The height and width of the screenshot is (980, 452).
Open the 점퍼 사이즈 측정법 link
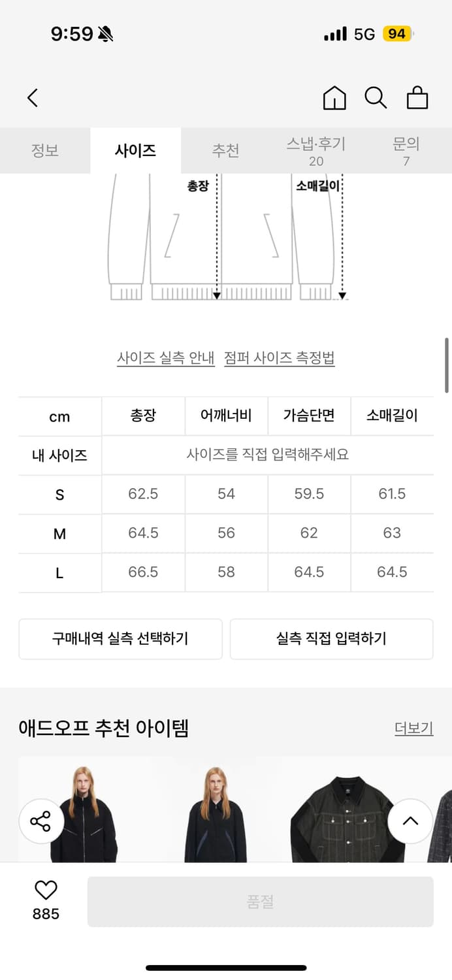tap(280, 359)
